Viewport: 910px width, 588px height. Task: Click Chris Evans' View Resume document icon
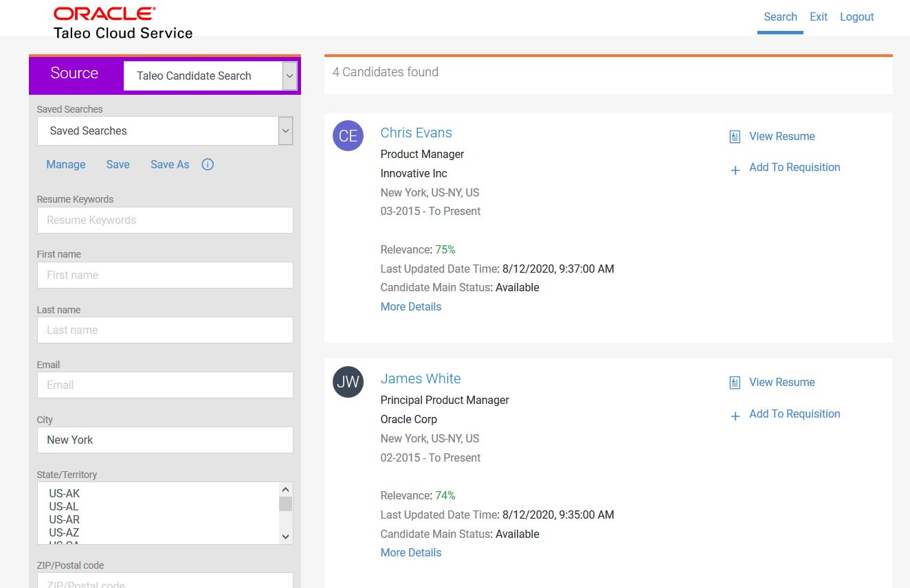(x=735, y=137)
